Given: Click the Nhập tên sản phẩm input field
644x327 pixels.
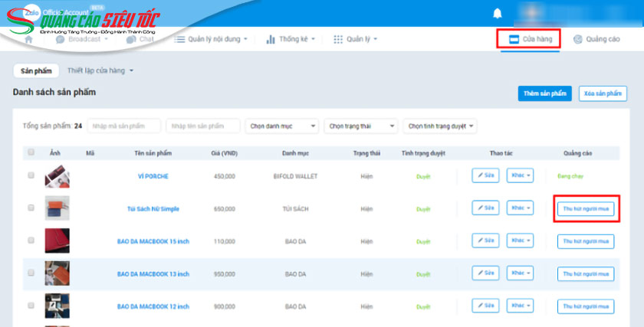Looking at the screenshot, I should [203, 126].
